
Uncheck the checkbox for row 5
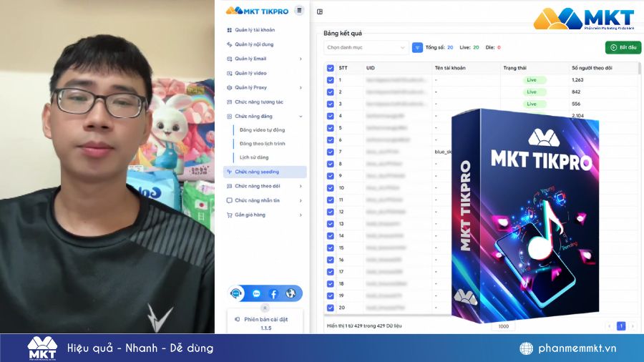tap(330, 128)
